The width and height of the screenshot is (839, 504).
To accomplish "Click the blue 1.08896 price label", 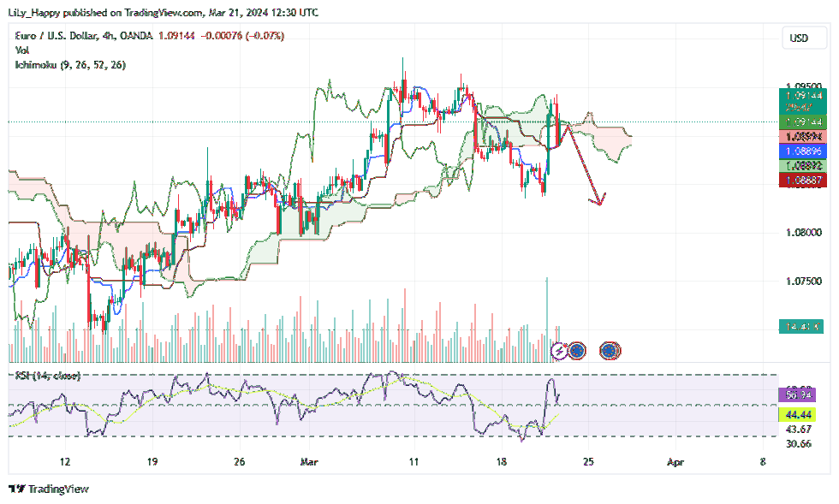I will [803, 151].
